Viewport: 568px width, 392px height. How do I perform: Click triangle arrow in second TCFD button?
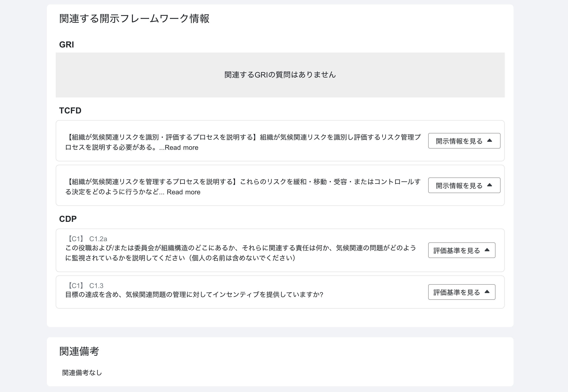click(x=489, y=185)
